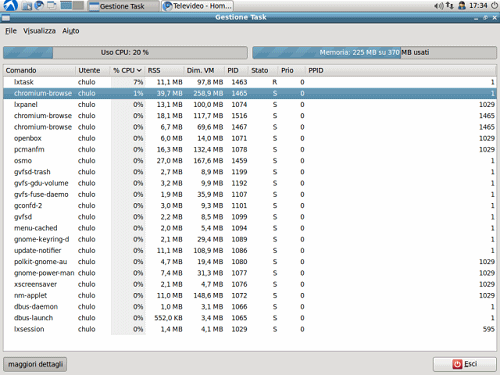Click the memory usage progress bar
This screenshot has height=375, width=500.
[374, 53]
